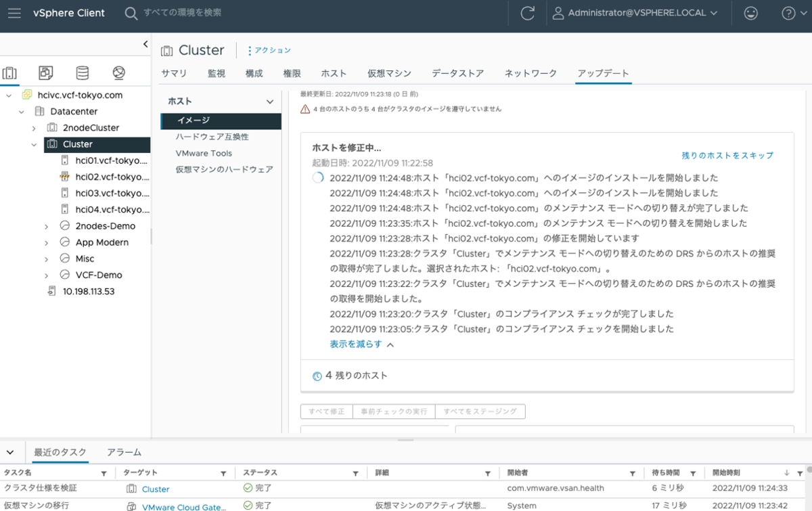Filter the 開始者 column

(x=632, y=473)
